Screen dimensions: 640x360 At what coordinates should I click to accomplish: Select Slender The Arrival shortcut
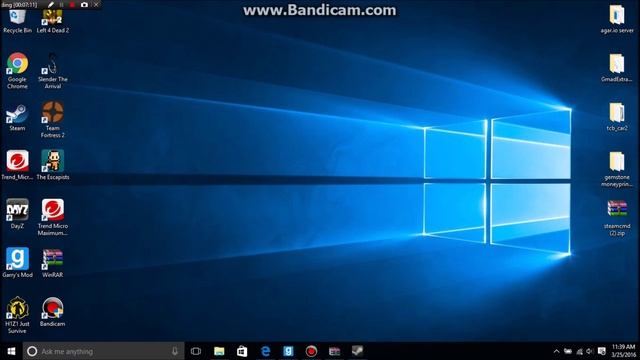53,70
